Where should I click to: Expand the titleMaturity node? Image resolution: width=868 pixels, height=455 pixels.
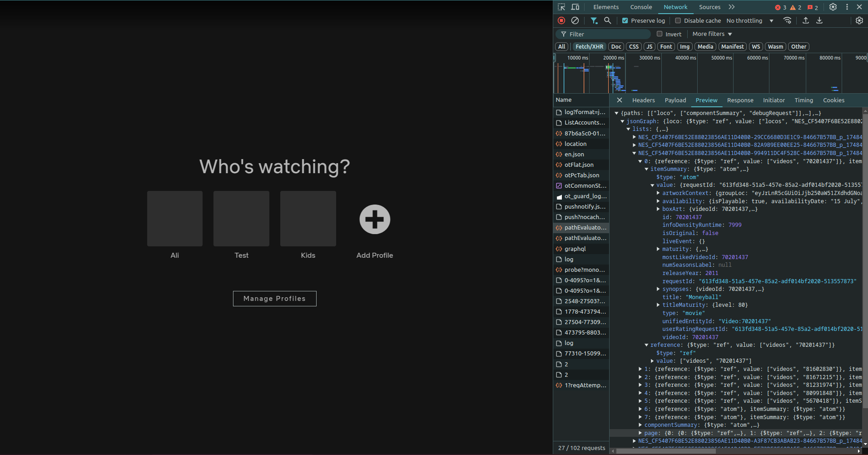pos(658,305)
